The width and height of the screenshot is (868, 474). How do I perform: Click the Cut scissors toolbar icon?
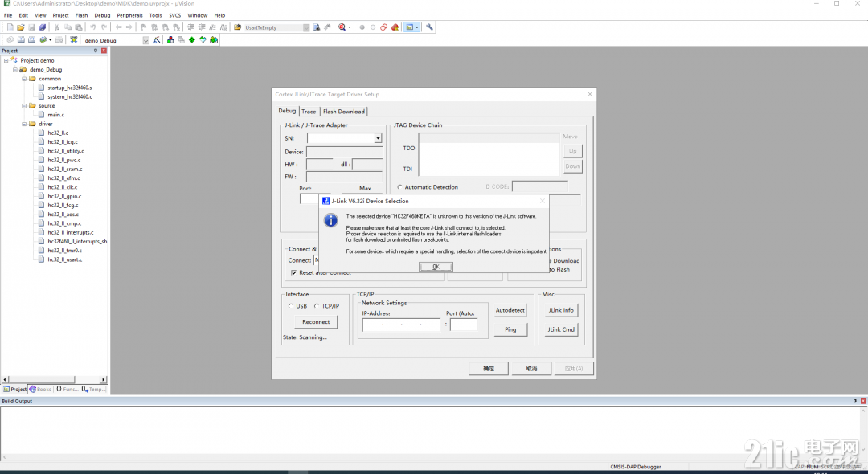[56, 27]
